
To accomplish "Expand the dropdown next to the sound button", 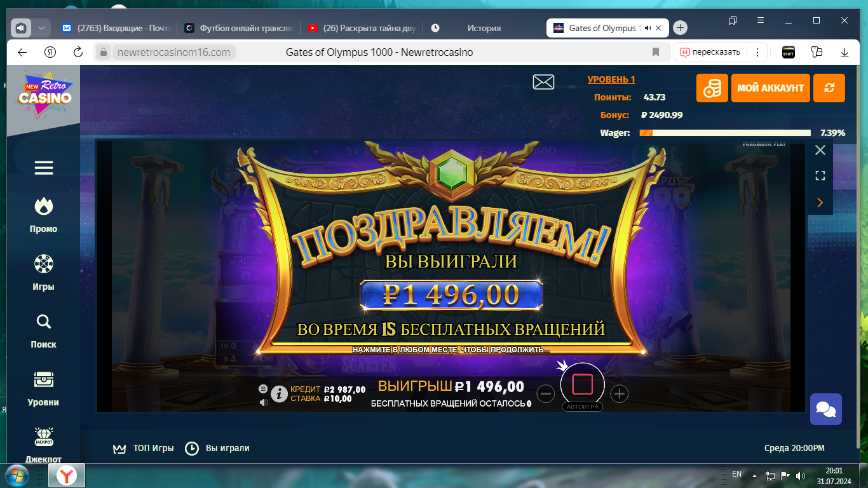I will tap(41, 28).
